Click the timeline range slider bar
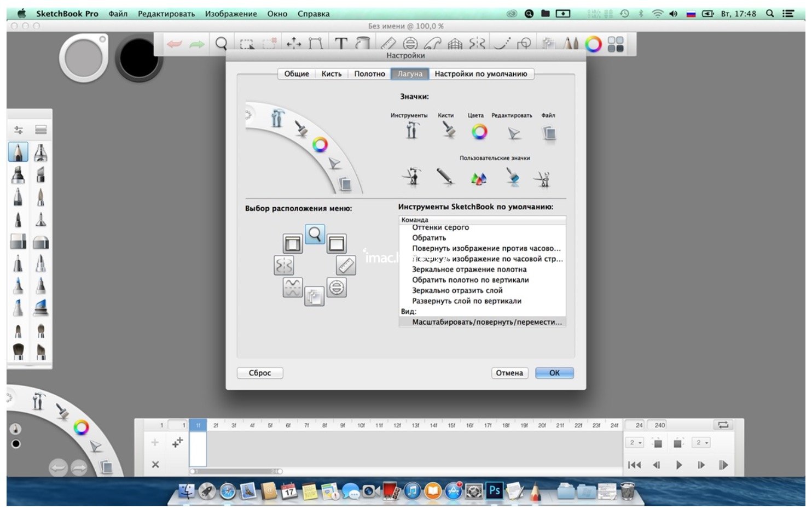 pos(236,471)
